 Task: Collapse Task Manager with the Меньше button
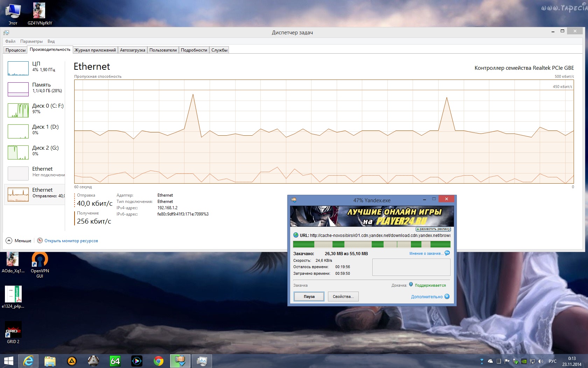(x=19, y=240)
